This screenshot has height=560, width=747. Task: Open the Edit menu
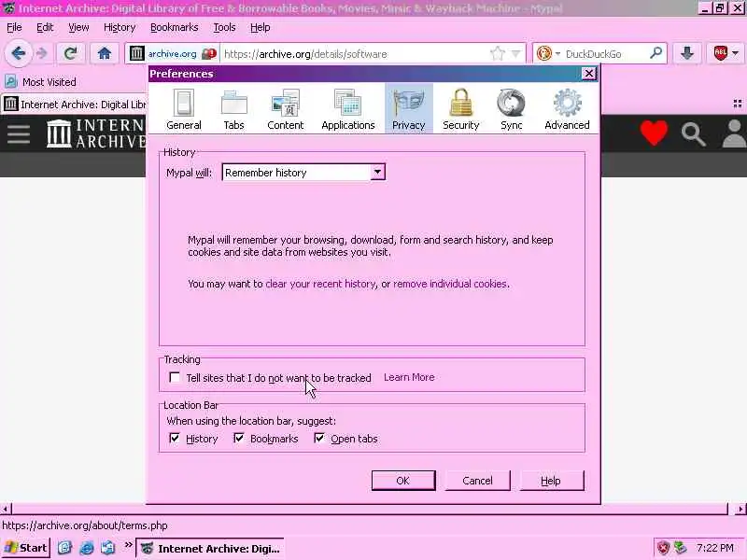[45, 28]
